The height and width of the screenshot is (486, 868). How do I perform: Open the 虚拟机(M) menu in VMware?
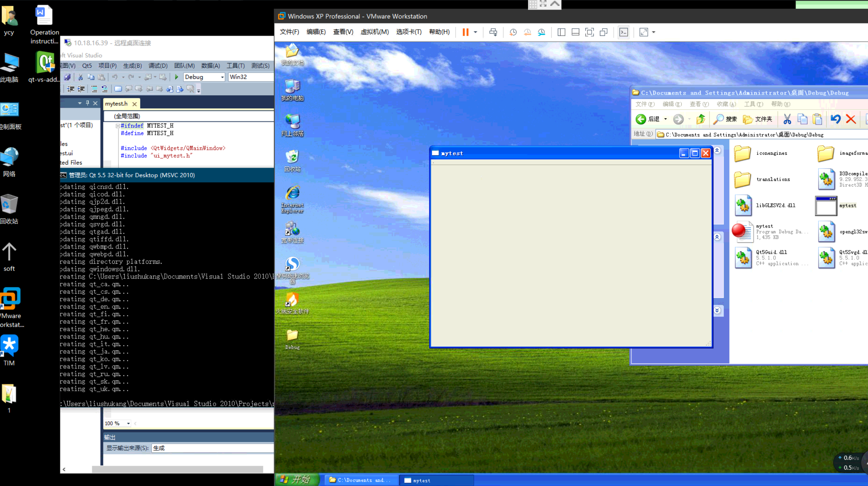pos(374,32)
